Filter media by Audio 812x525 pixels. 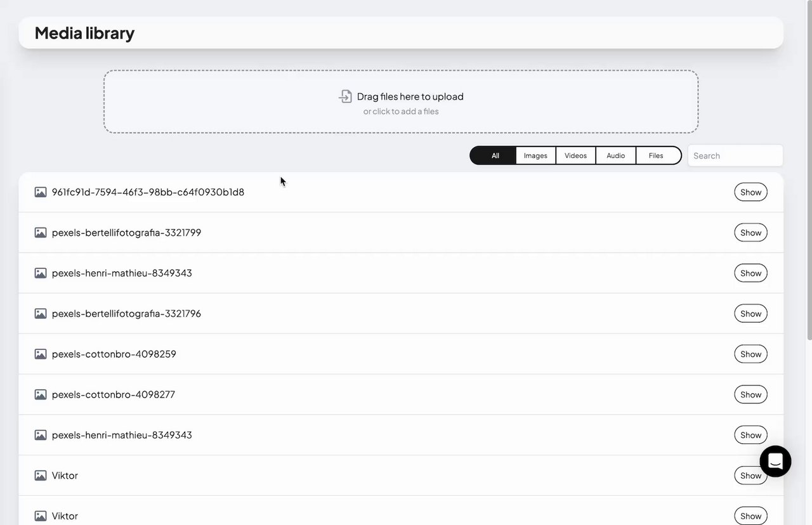[615, 155]
